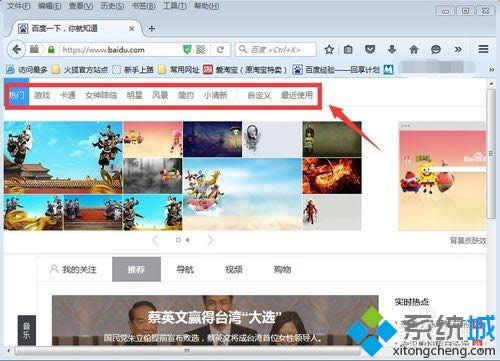Click the horizontal scrollbar at bottom
The height and width of the screenshot is (361, 500).
[x=187, y=350]
